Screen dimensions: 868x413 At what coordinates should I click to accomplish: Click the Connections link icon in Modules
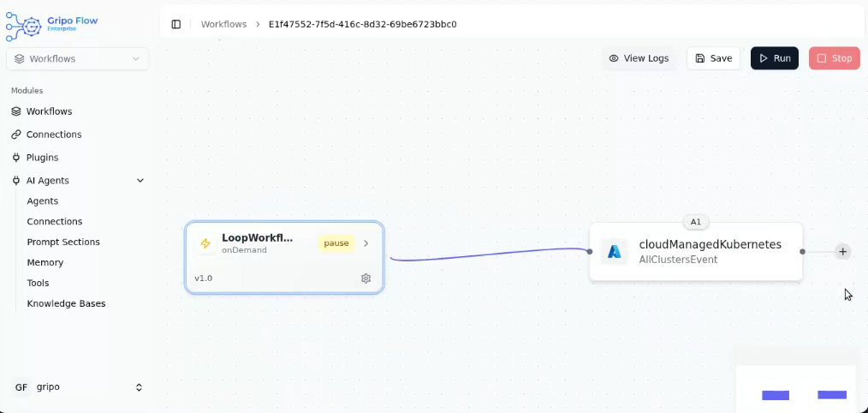[x=16, y=135]
